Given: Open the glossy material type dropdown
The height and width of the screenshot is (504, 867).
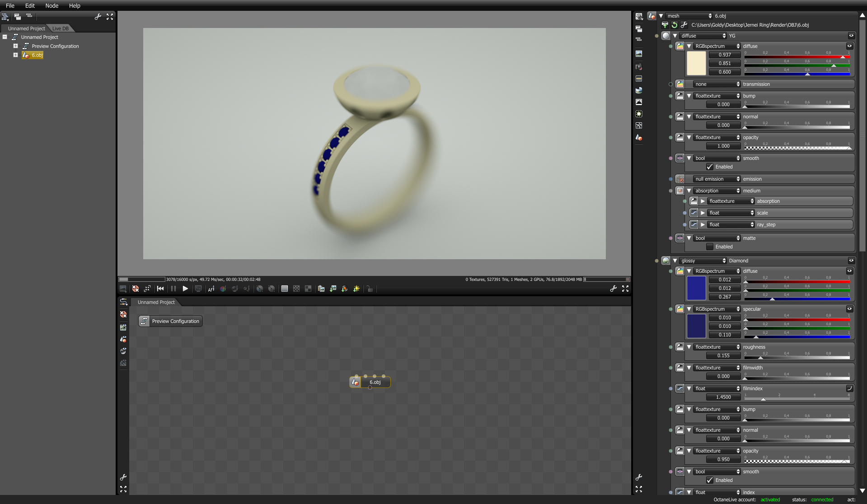Looking at the screenshot, I should tap(703, 261).
